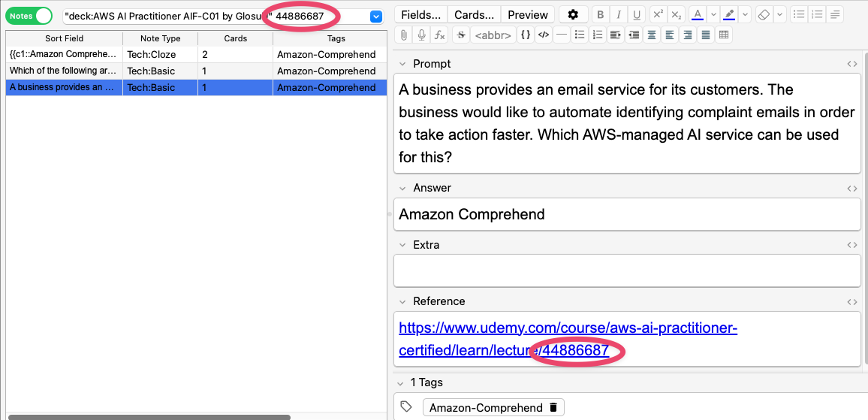Screen dimensions: 868x420
Task: Toggle HTML editor for Prompt field
Action: 851,65
